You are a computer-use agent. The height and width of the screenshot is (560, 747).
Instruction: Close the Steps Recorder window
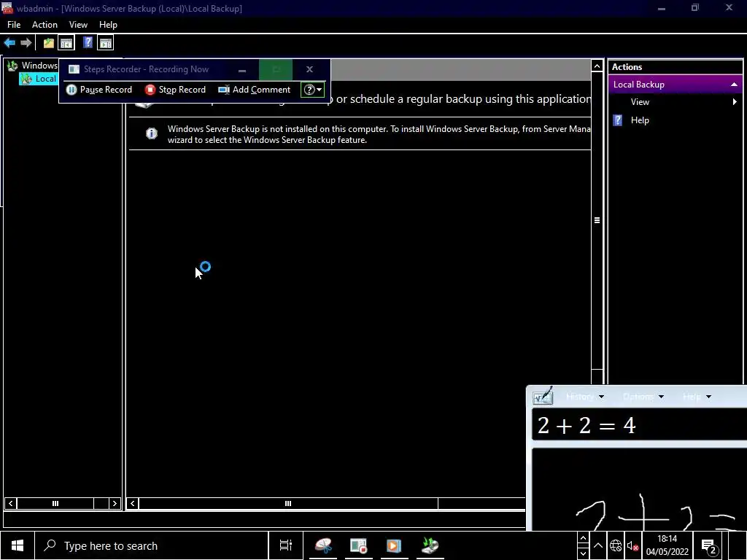[309, 69]
